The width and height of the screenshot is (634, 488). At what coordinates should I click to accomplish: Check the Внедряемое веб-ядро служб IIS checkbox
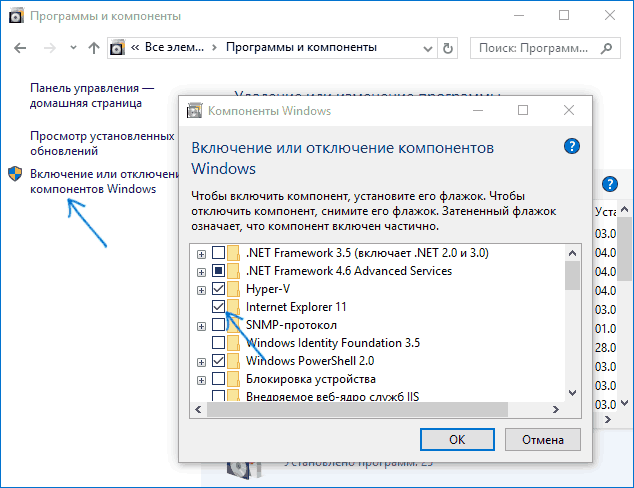pyautogui.click(x=218, y=395)
